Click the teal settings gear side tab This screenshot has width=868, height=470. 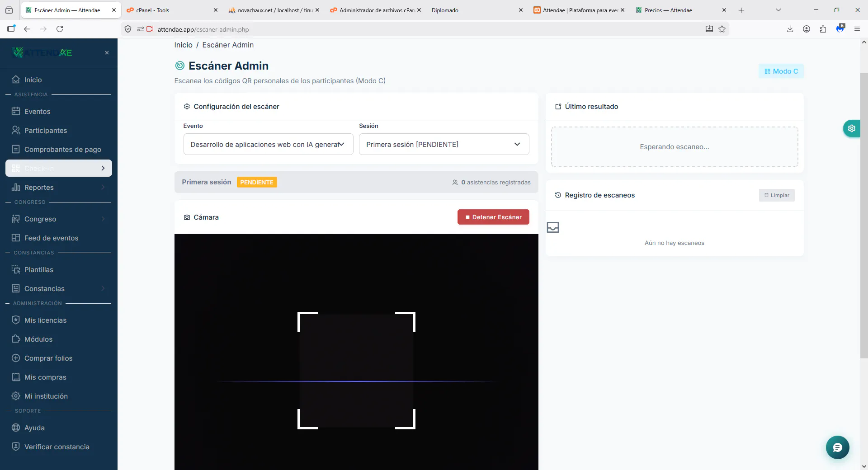tap(851, 128)
